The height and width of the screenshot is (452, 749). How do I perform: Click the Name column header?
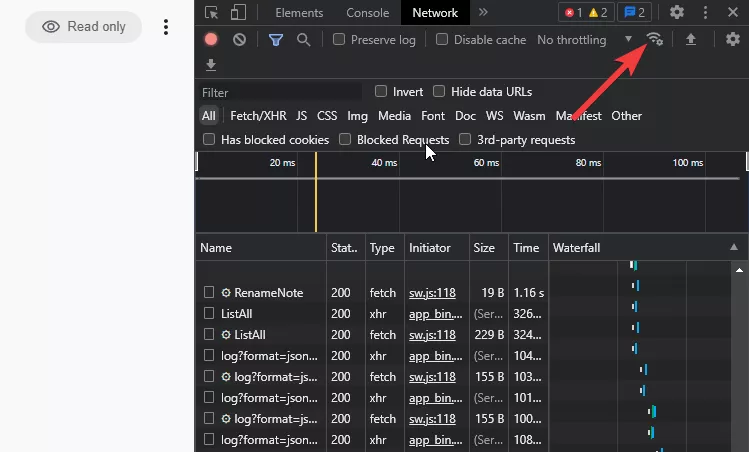click(x=261, y=248)
